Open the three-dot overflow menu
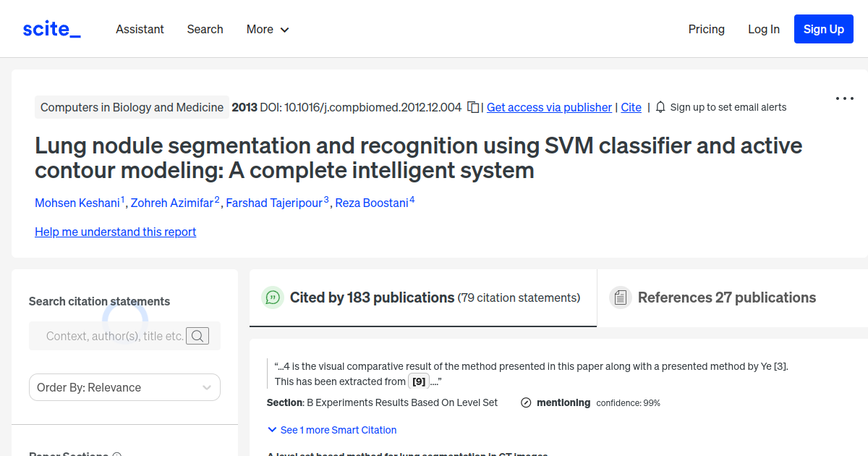The height and width of the screenshot is (456, 868). [844, 98]
